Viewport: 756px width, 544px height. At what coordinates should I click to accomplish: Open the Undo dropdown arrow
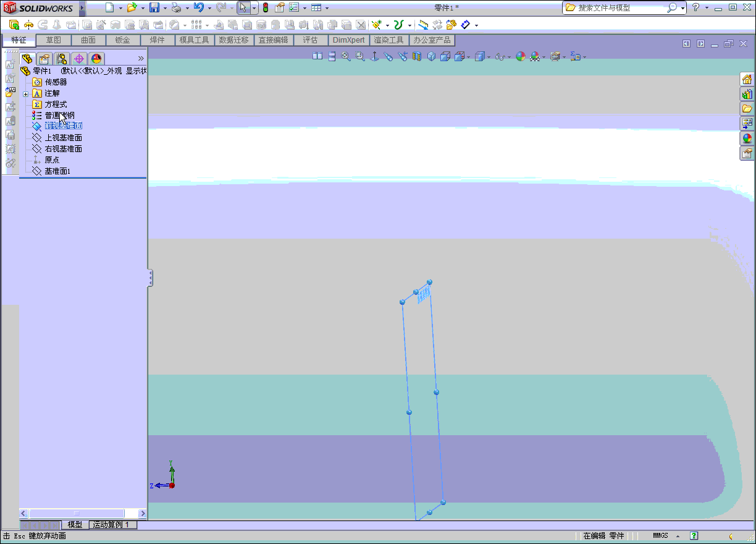click(x=209, y=8)
